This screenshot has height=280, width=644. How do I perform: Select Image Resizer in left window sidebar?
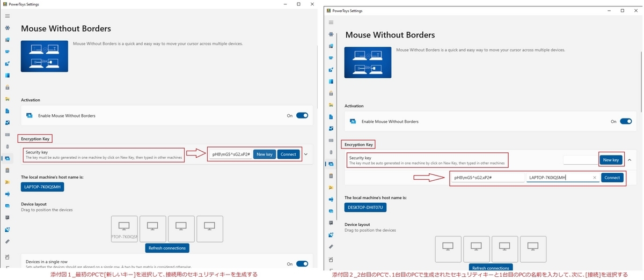coord(7,122)
